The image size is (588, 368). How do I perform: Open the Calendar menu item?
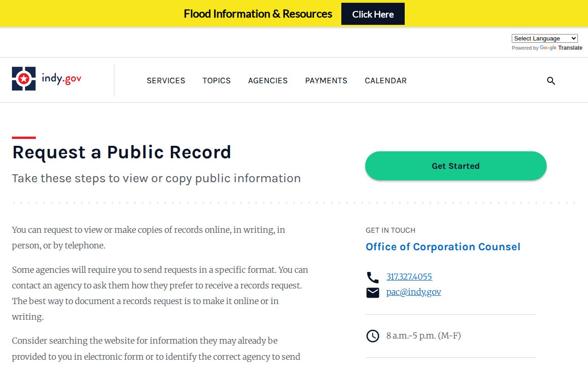pyautogui.click(x=386, y=80)
